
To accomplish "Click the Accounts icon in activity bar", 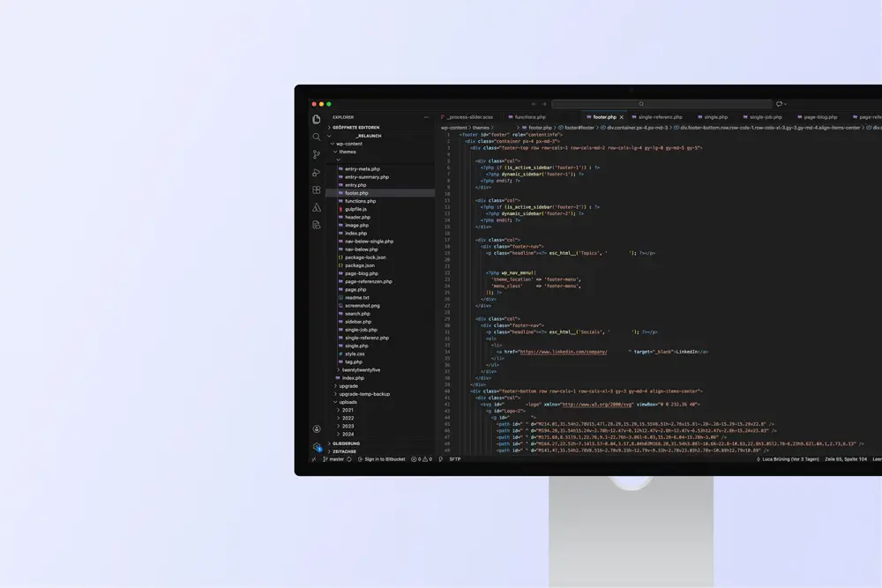I will [x=317, y=429].
